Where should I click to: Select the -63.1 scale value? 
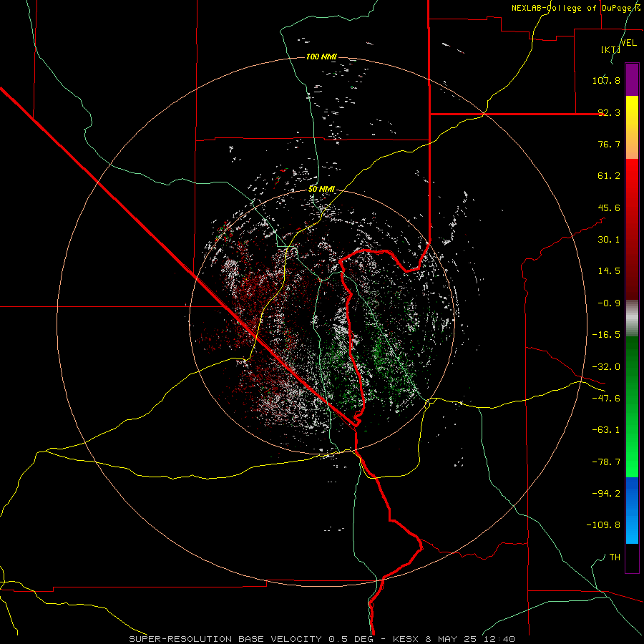606,430
